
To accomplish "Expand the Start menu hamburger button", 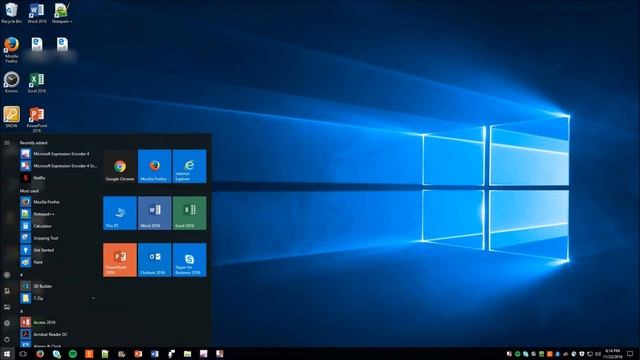I will click(7, 143).
